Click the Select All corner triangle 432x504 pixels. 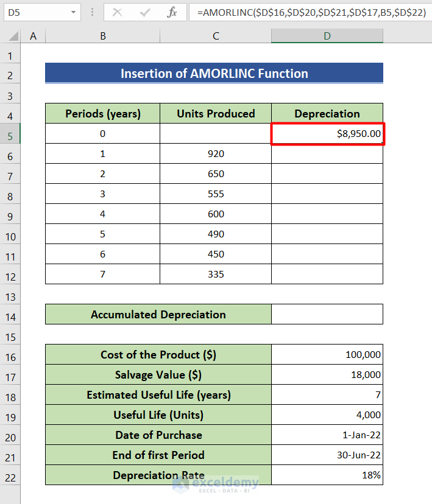pyautogui.click(x=13, y=36)
